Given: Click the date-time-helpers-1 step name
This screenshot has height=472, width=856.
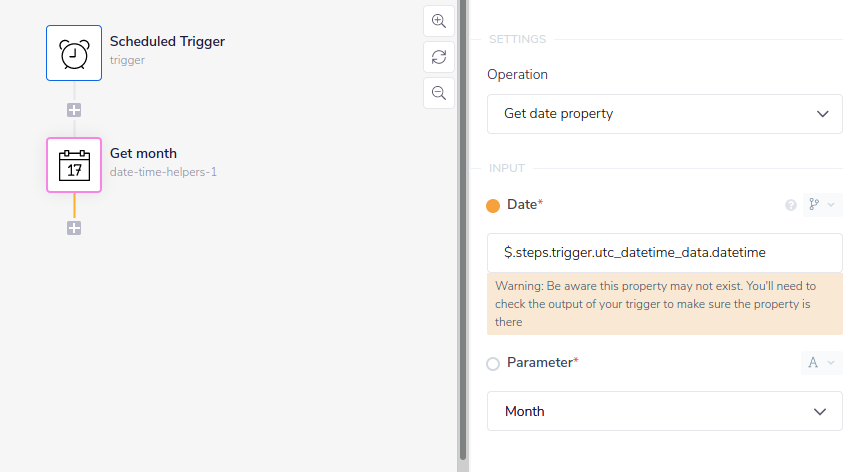Looking at the screenshot, I should point(163,172).
